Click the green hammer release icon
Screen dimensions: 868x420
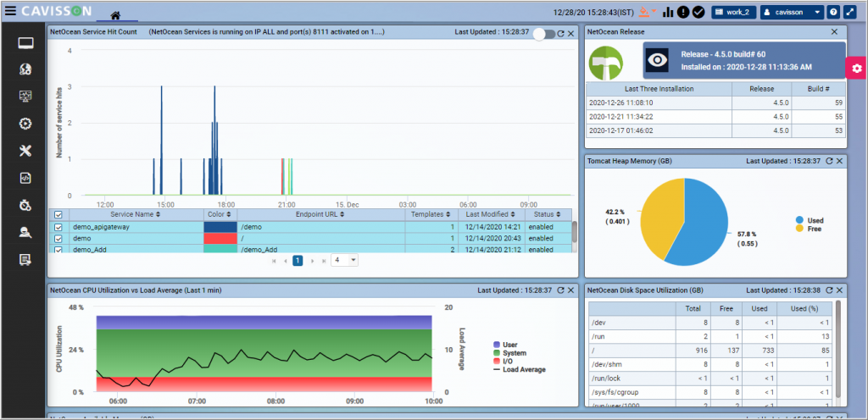[605, 63]
